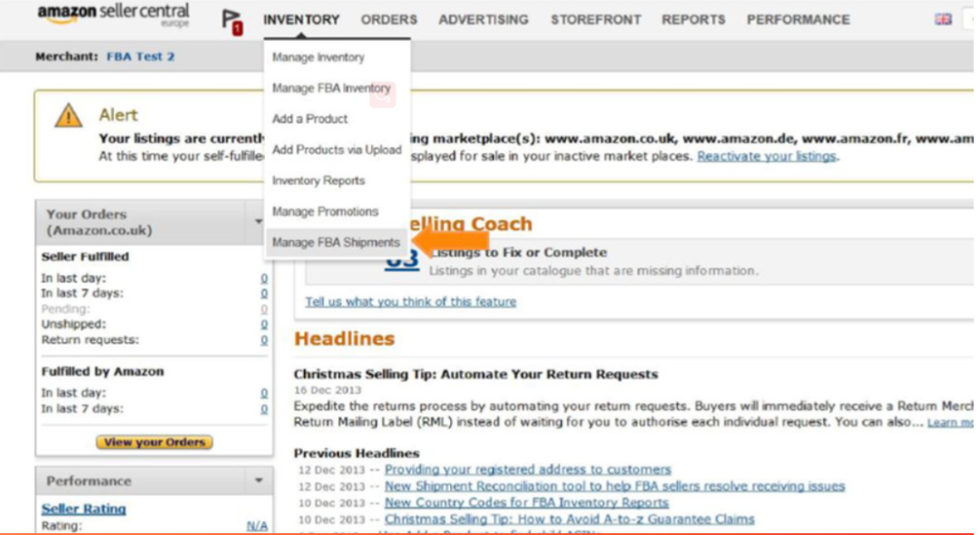Click Seller Fulfilled In last 7 days count

coord(264,294)
